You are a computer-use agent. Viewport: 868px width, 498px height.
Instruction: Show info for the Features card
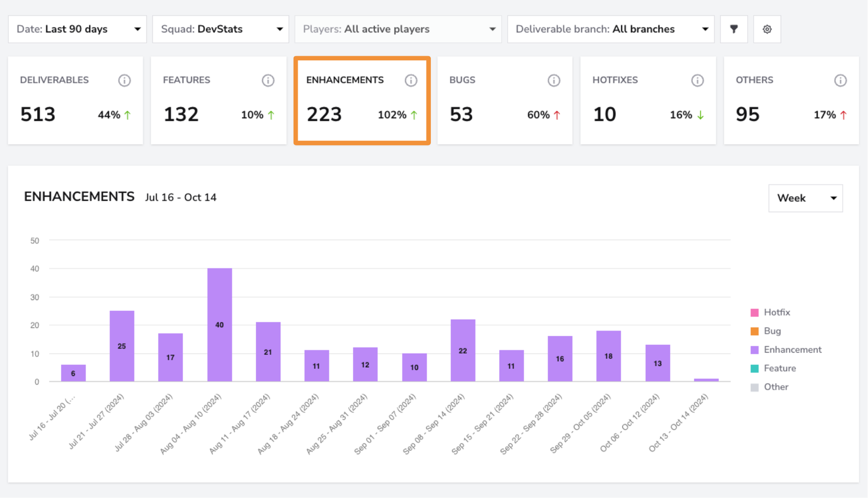tap(268, 81)
